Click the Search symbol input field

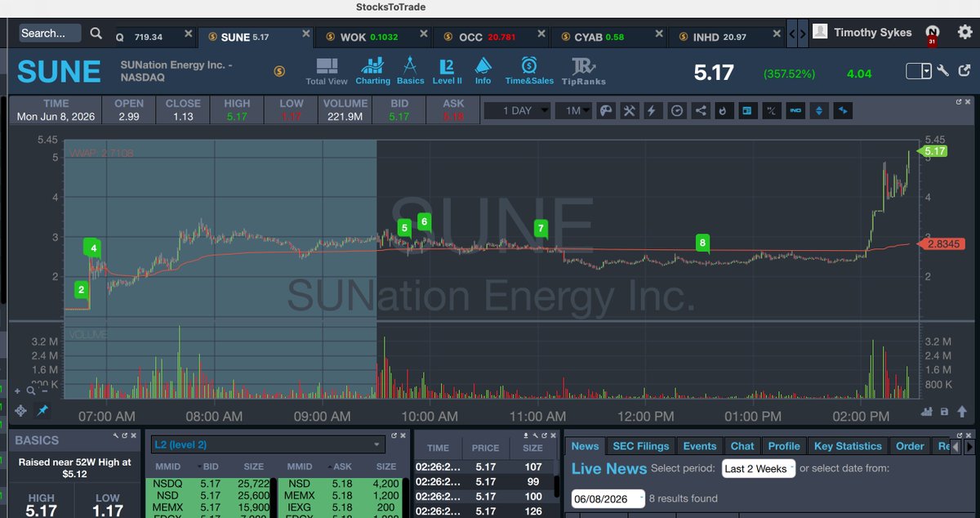(50, 33)
